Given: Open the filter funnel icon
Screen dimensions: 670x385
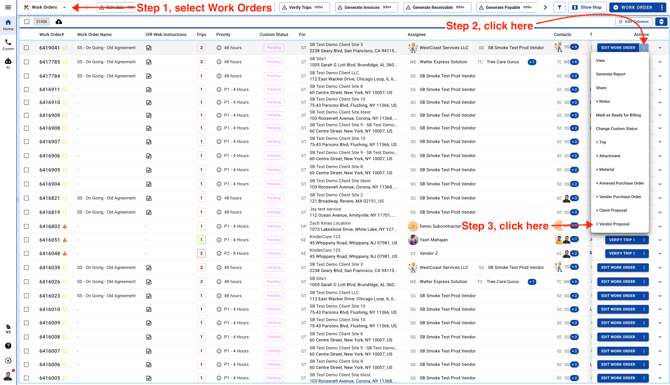Looking at the screenshot, I should point(559,7).
